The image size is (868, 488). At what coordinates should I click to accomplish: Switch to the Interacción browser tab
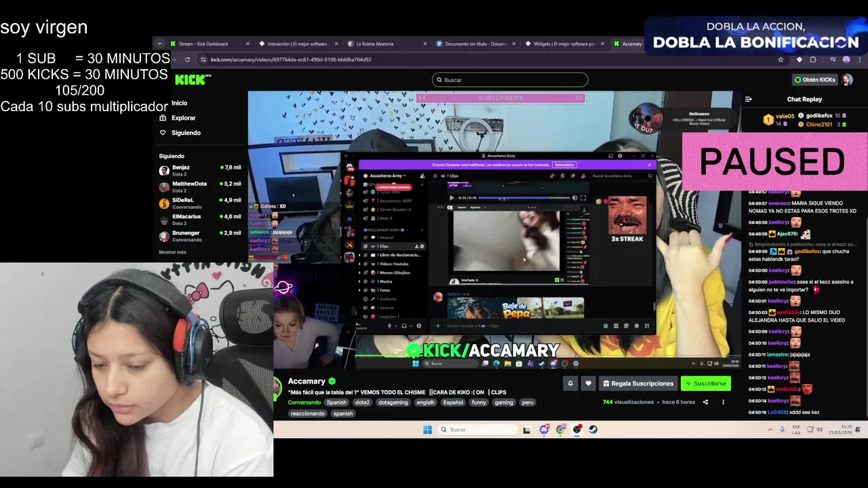pos(298,44)
